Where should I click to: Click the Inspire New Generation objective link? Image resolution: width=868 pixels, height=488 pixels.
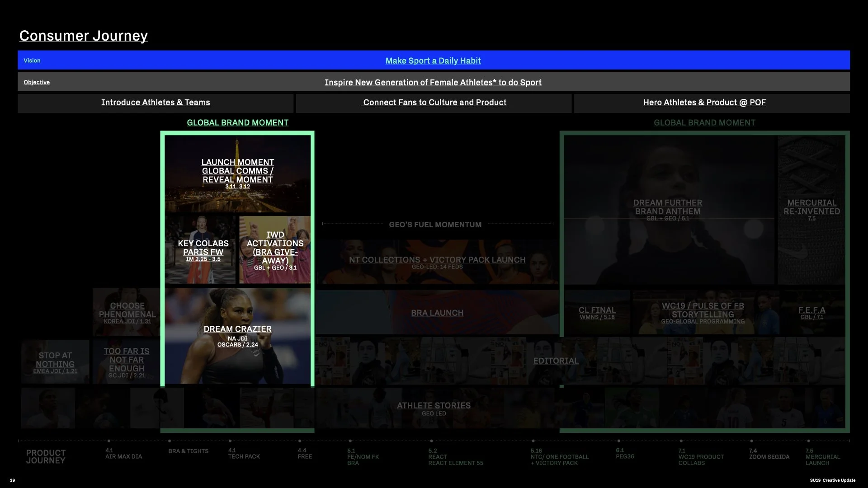433,82
